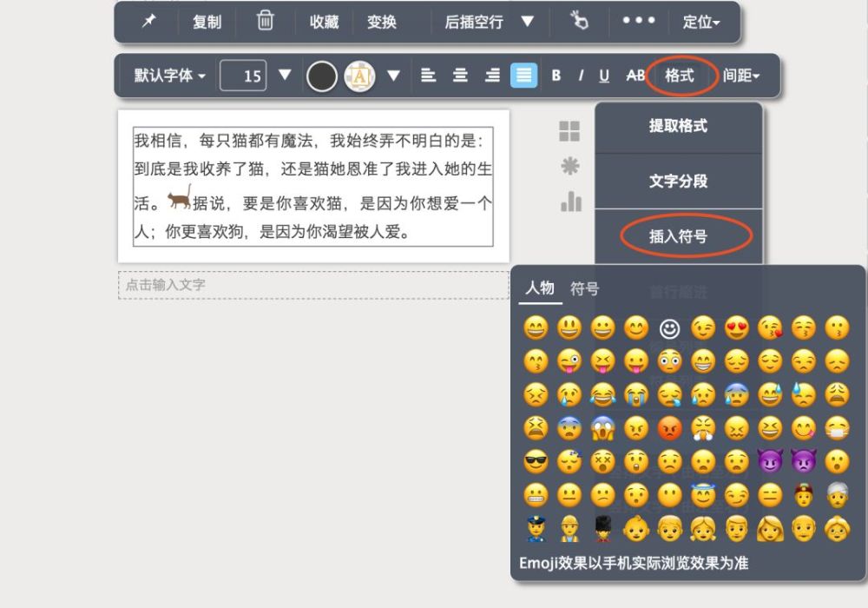The width and height of the screenshot is (868, 608).
Task: Open the 后插空行 dropdown arrow
Action: point(528,21)
